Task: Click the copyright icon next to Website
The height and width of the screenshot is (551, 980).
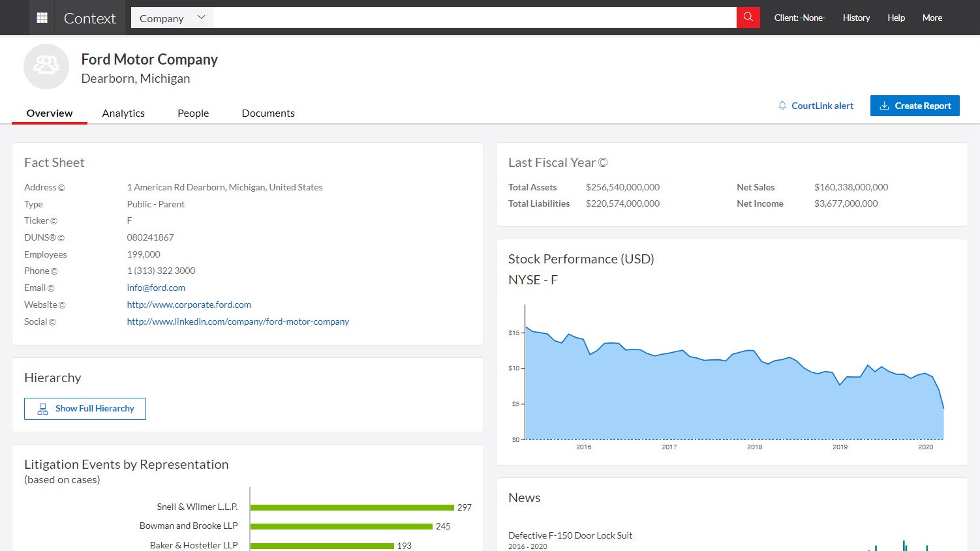Action: pyautogui.click(x=63, y=305)
